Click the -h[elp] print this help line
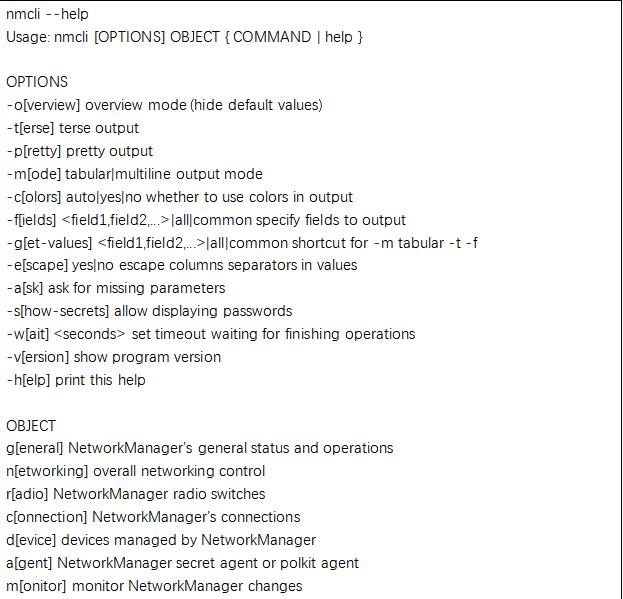 coord(76,380)
